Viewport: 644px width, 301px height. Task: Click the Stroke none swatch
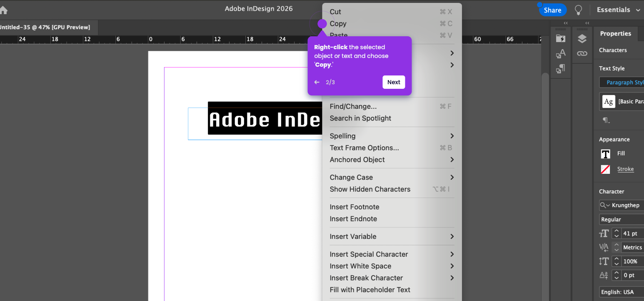click(605, 169)
